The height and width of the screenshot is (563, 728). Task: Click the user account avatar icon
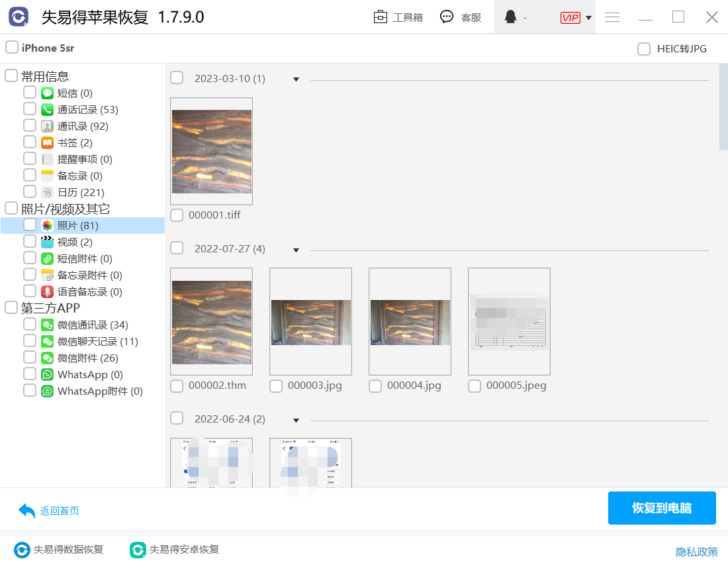click(x=510, y=17)
